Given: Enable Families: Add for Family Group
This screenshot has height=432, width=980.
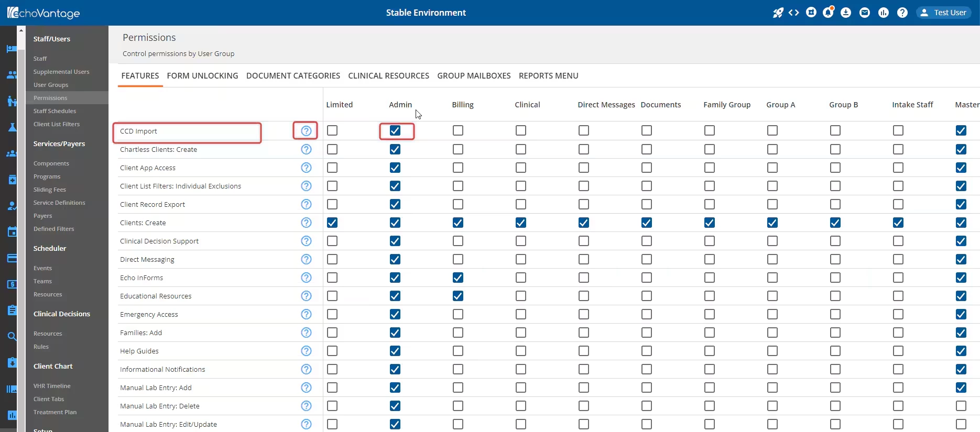Looking at the screenshot, I should 710,333.
